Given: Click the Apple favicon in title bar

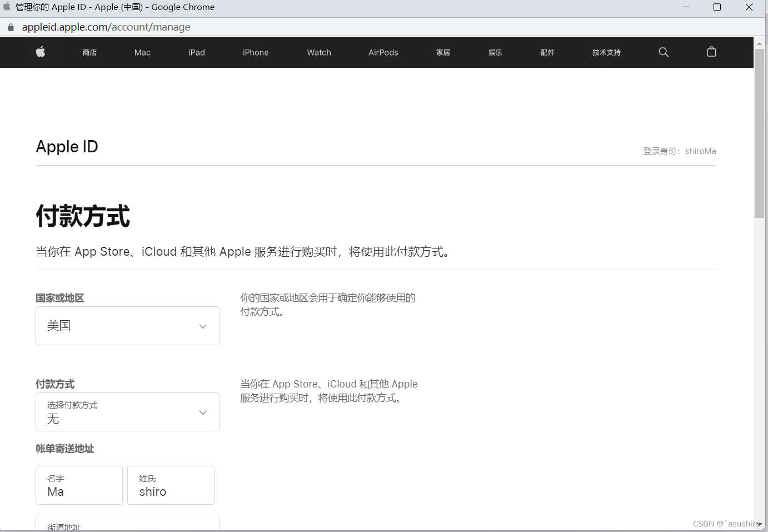Looking at the screenshot, I should click(7, 7).
